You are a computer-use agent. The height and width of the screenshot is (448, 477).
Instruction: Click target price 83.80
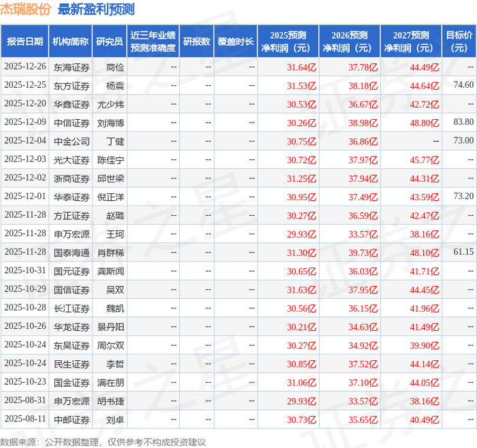pos(463,122)
